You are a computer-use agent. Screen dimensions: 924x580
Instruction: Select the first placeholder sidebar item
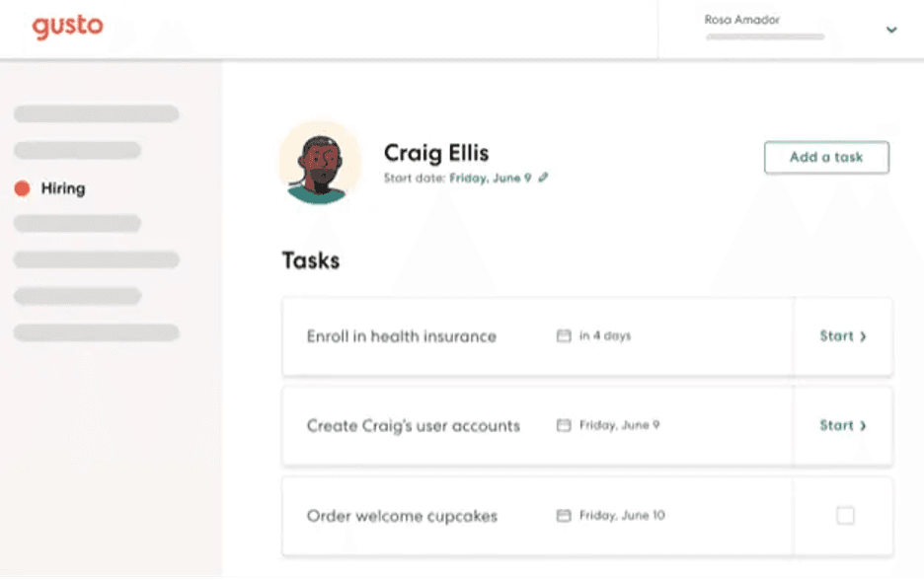coord(96,114)
